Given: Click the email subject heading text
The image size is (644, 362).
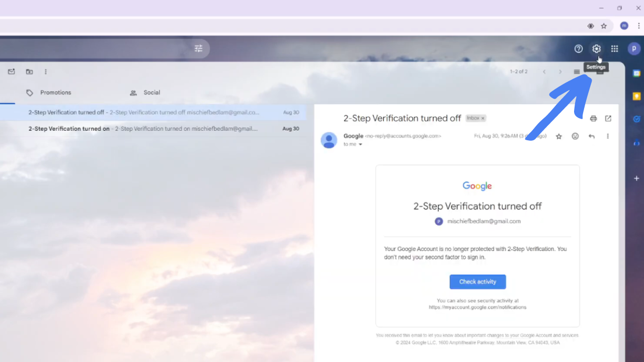Looking at the screenshot, I should pos(402,118).
